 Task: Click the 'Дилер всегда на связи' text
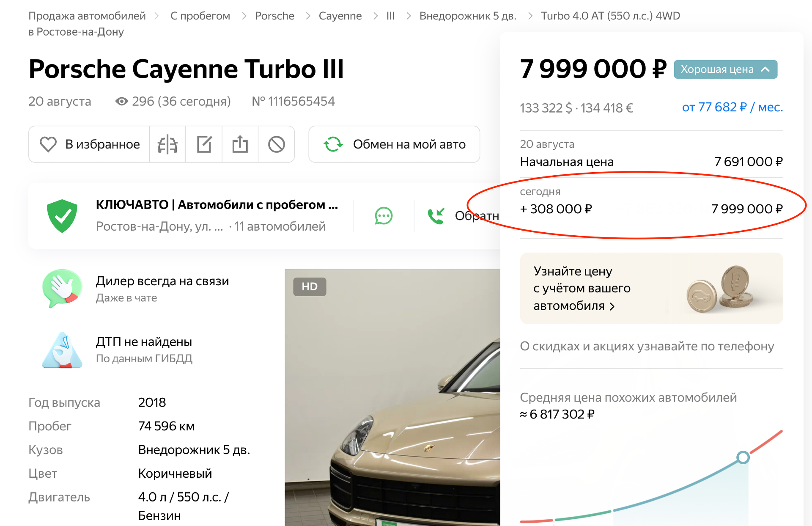pyautogui.click(x=162, y=281)
